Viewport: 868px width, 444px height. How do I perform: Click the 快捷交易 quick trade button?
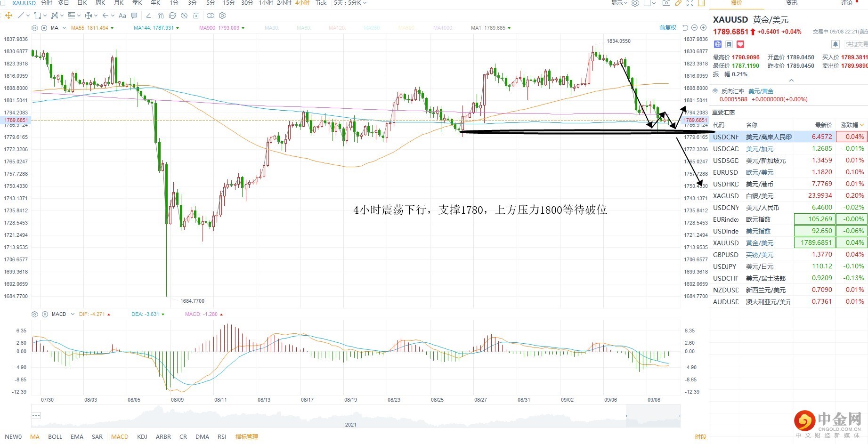pos(856,44)
